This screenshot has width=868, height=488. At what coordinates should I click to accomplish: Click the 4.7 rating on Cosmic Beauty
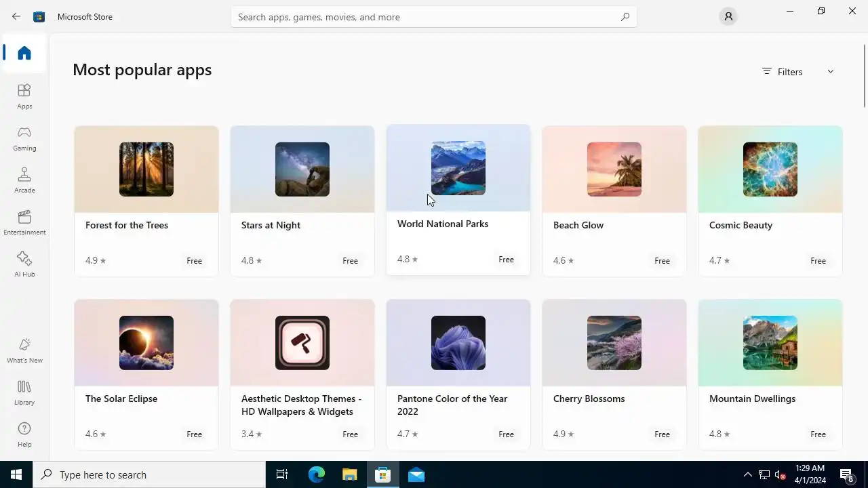click(x=719, y=261)
